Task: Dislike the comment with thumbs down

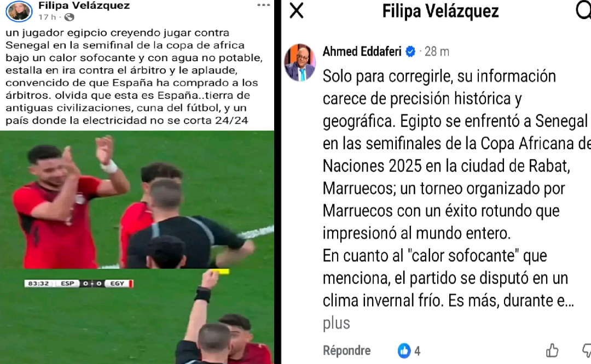Action: [587, 350]
